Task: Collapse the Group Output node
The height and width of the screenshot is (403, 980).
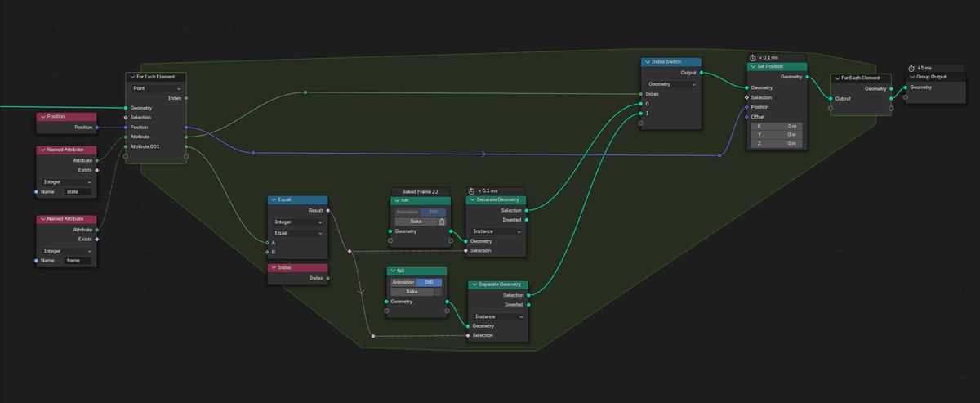Action: point(912,77)
